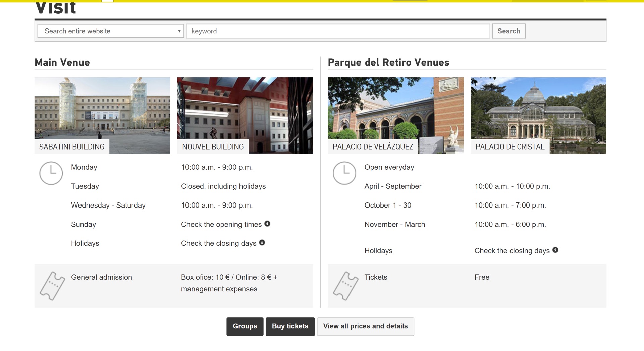Screen dimensions: 644x351
Task: Click info icon beside 'Check the opening times'
Action: click(267, 224)
